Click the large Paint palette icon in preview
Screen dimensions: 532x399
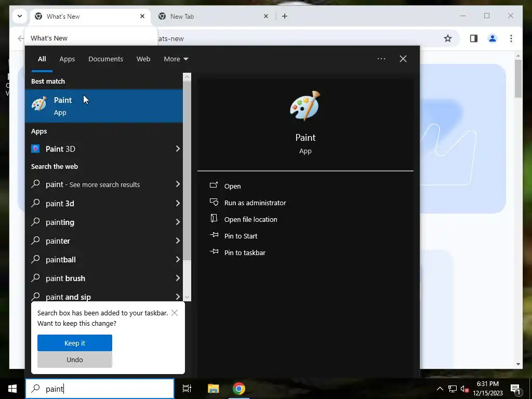coord(305,105)
